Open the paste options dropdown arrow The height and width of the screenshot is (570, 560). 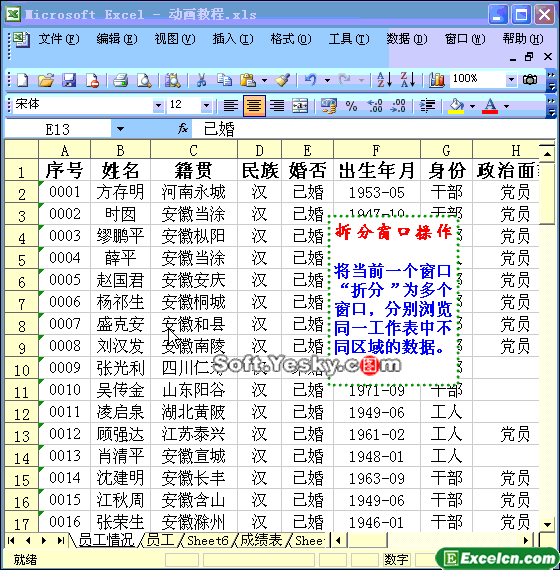coord(264,80)
